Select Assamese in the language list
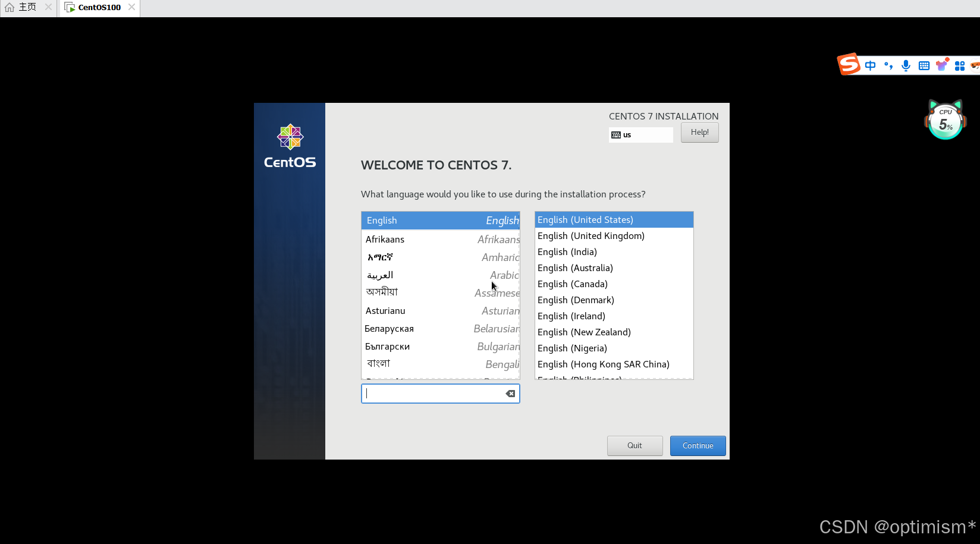 coord(441,293)
